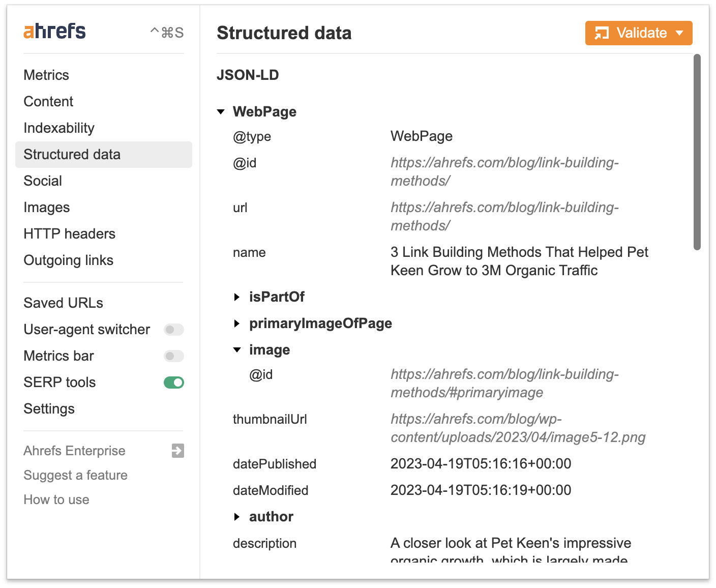
Task: Click Suggest a feature
Action: coord(76,475)
